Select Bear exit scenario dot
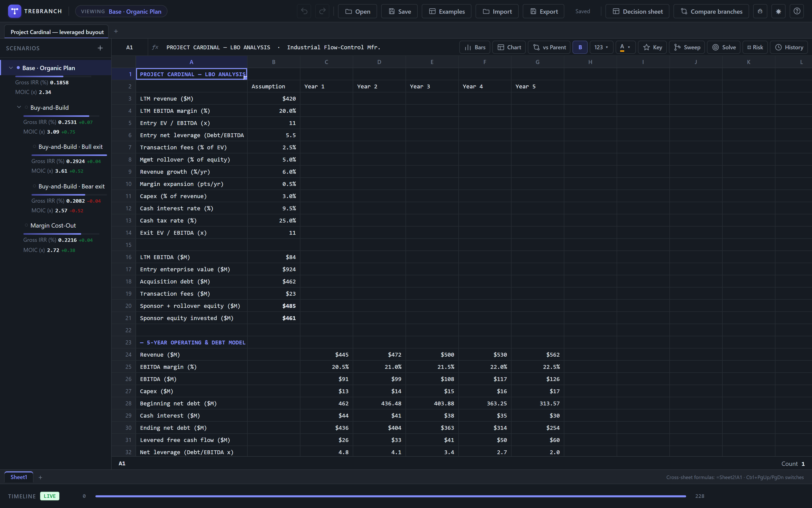The image size is (812, 508). [34, 186]
